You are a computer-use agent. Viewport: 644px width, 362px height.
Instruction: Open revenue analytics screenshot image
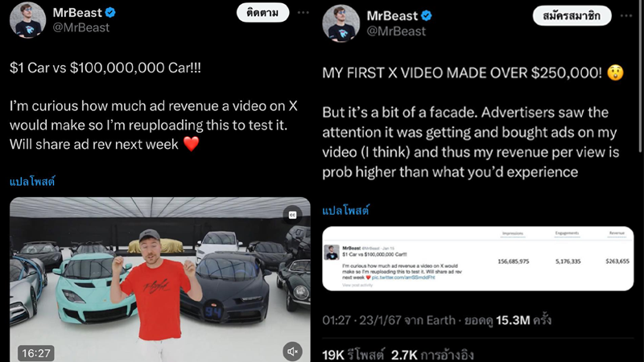point(477,258)
